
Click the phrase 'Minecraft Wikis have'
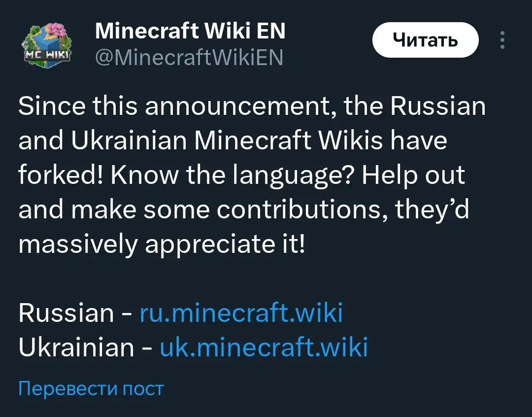tap(321, 140)
